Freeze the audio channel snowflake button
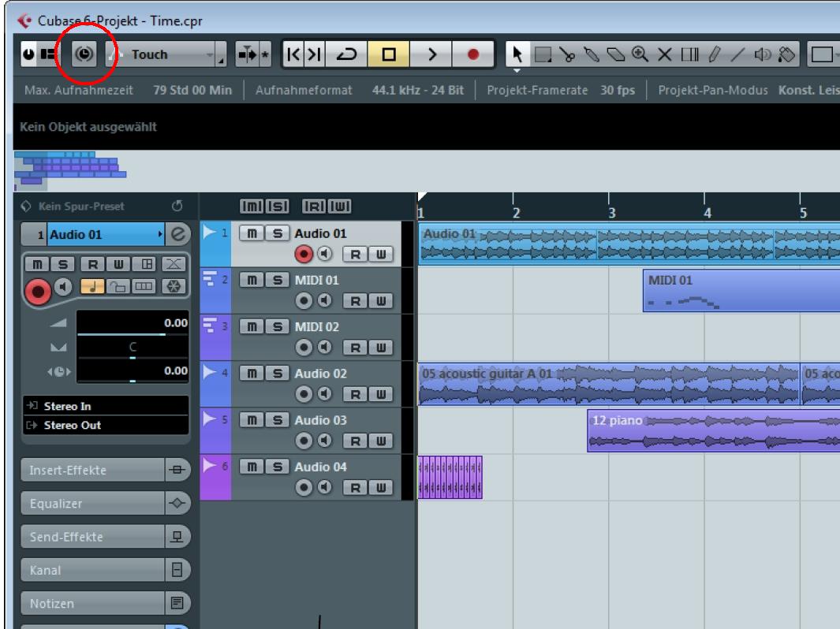Viewport: 840px width, 629px height. 174,286
